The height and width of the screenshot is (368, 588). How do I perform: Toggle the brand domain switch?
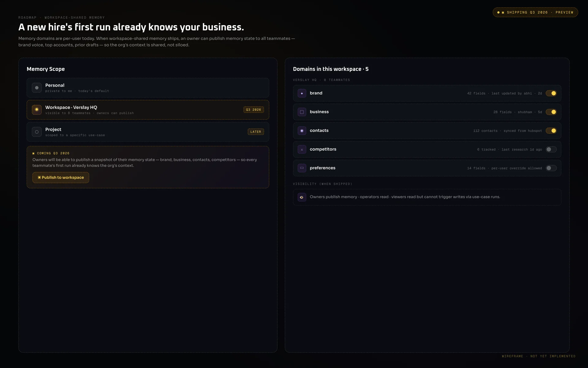tap(551, 93)
